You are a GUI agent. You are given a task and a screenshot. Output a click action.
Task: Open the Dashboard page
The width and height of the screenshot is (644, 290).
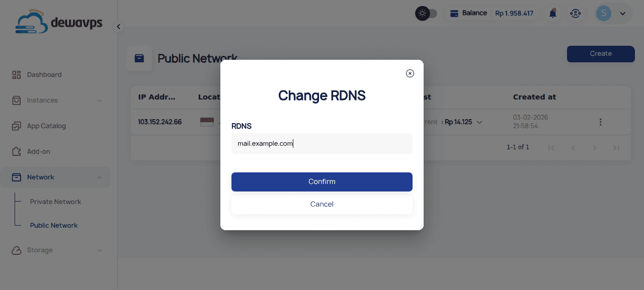point(44,74)
